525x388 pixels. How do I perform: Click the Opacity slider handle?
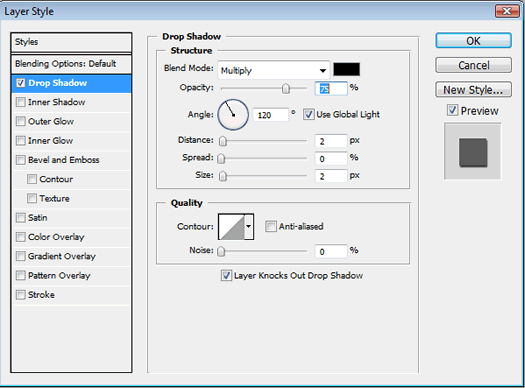point(286,89)
